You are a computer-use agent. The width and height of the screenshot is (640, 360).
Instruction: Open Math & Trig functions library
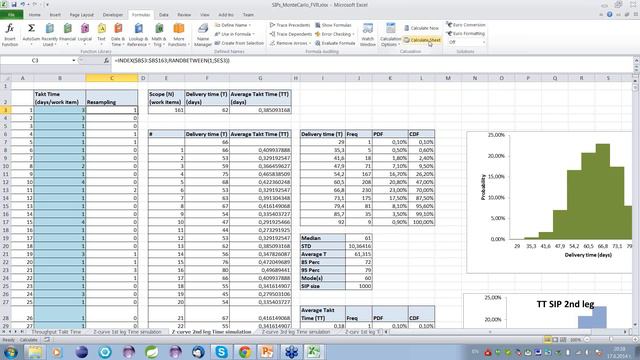tap(158, 35)
